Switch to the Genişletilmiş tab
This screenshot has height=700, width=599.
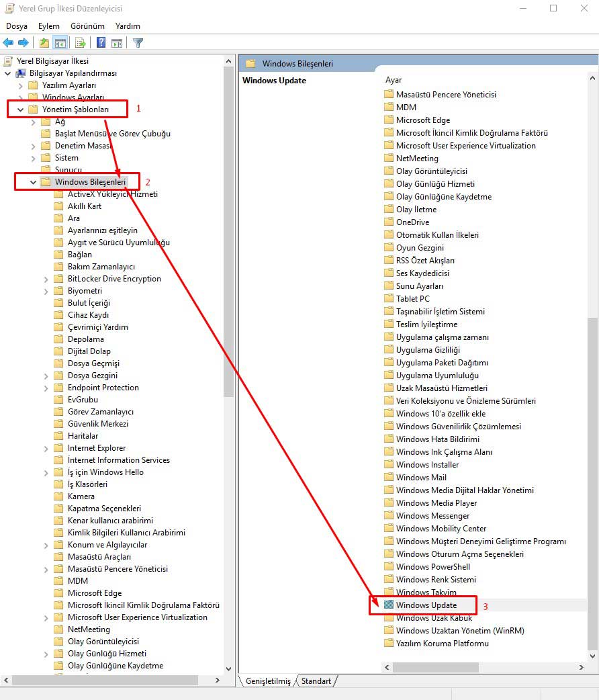268,681
